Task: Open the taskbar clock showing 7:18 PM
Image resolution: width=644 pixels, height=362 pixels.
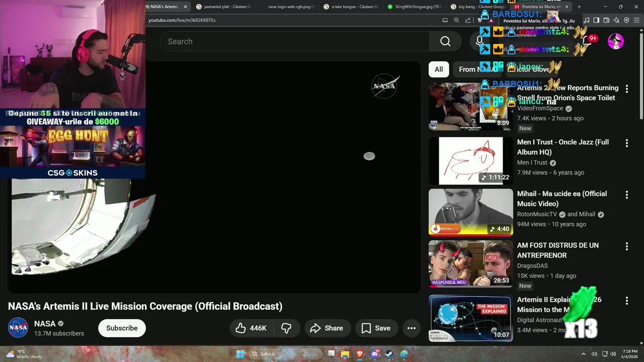Action: 629,354
